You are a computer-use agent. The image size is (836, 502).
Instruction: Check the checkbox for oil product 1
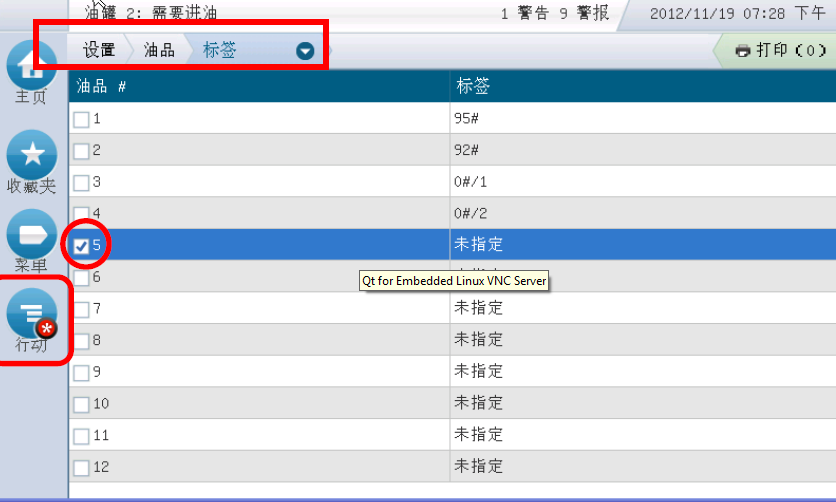click(81, 120)
